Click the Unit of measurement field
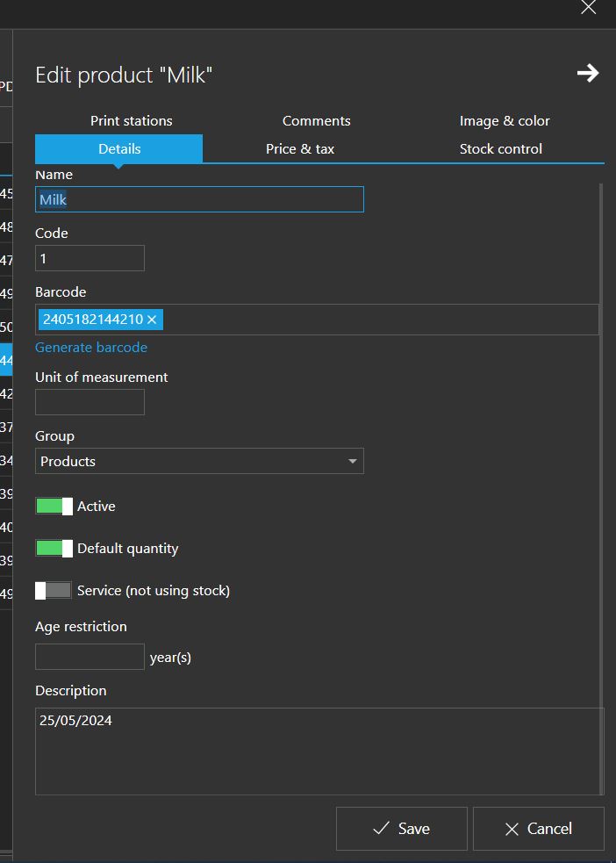Screen dimensions: 616x863 tap(90, 403)
